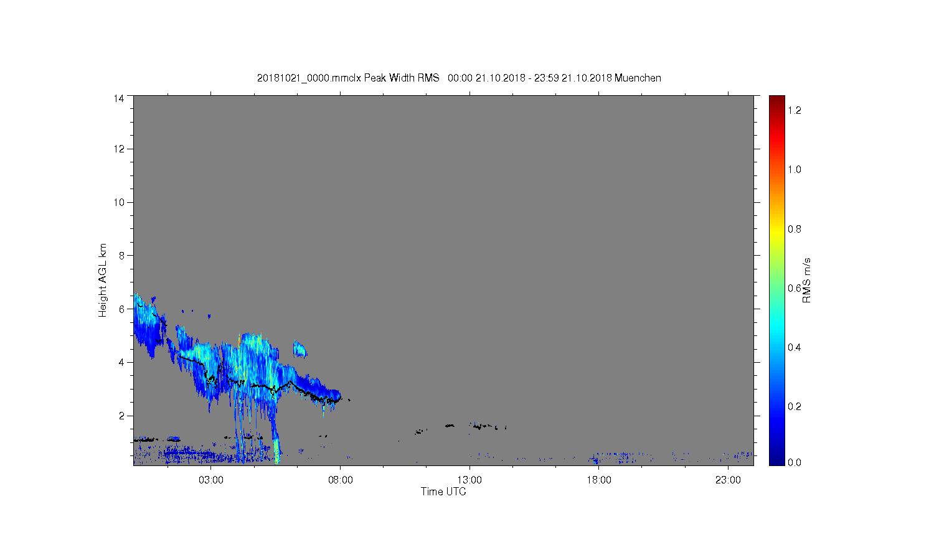
Task: Click the colorbar value 0.6
Action: 794,288
